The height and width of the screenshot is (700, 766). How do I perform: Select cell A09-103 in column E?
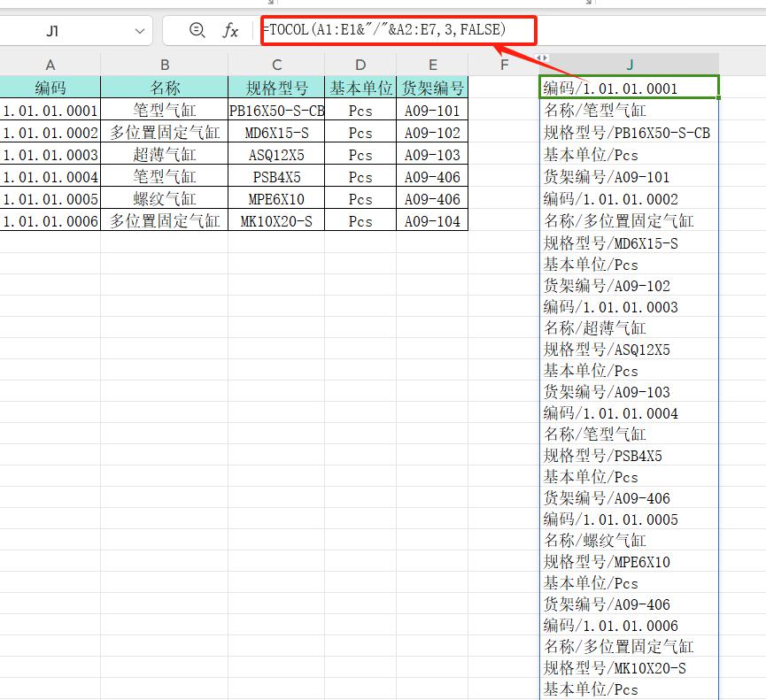tap(432, 154)
